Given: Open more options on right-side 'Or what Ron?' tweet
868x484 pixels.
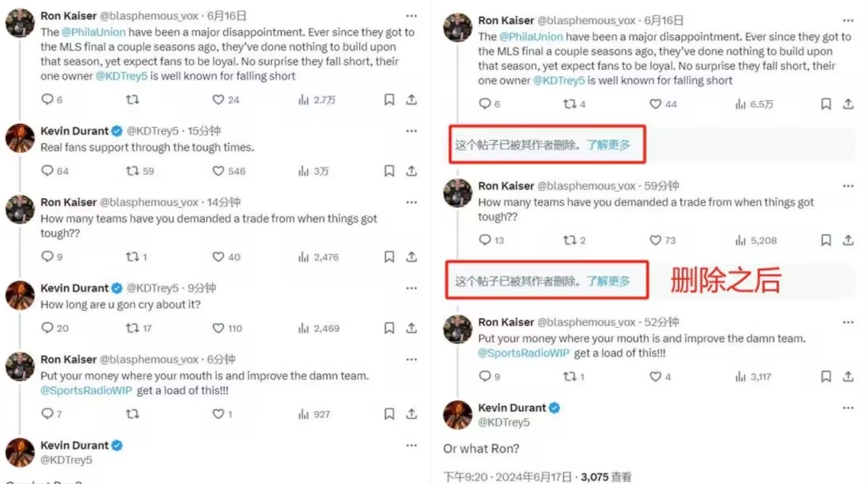Looking at the screenshot, I should pos(848,408).
